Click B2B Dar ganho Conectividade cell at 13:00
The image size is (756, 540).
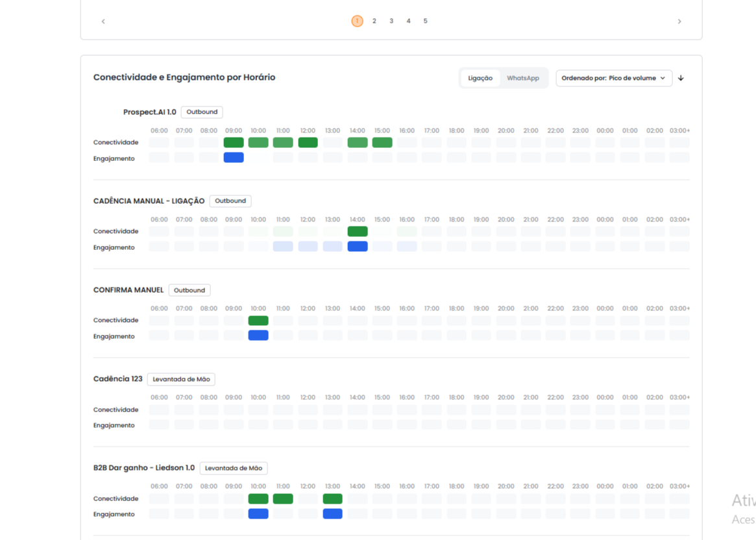(333, 498)
